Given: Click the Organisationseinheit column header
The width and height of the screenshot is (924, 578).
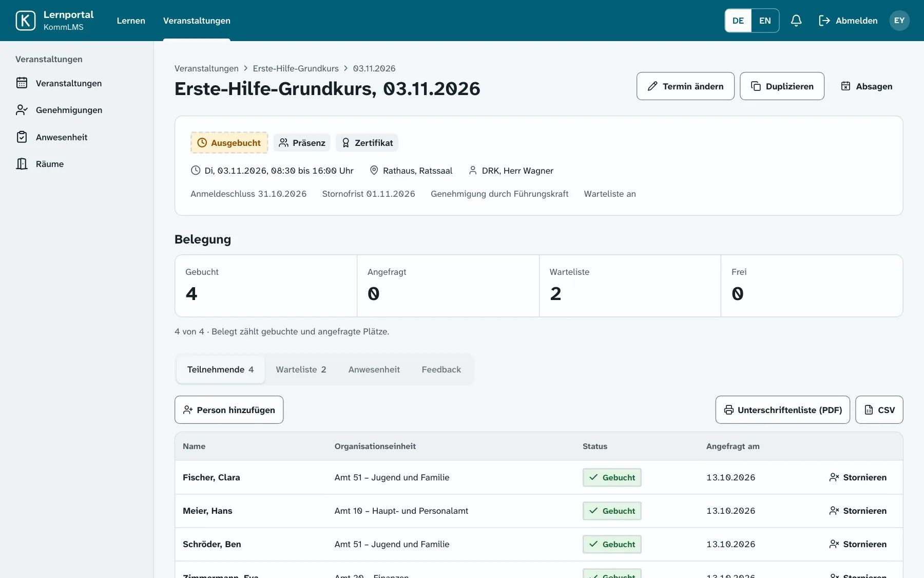Looking at the screenshot, I should (375, 446).
